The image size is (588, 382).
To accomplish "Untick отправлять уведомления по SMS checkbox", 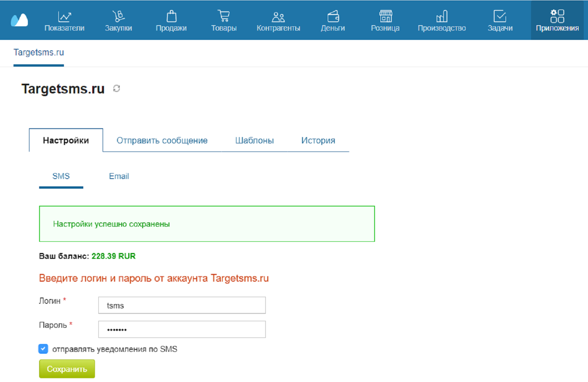I will tap(43, 349).
